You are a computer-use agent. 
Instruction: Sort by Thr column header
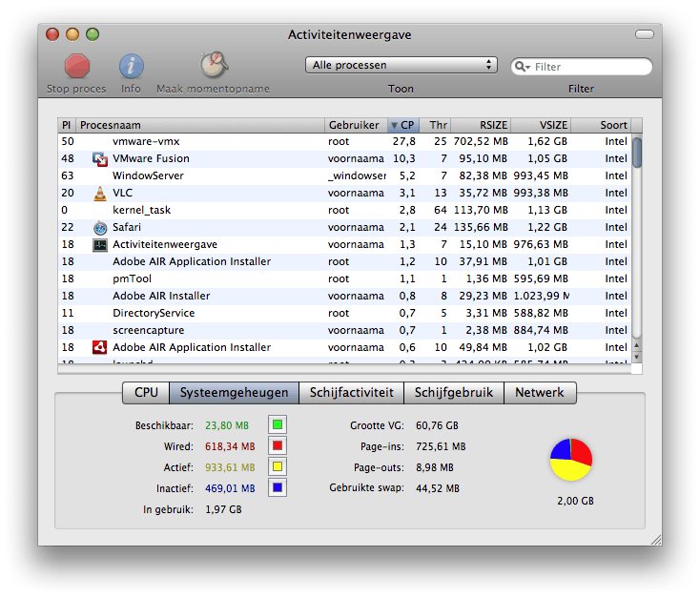pos(435,125)
